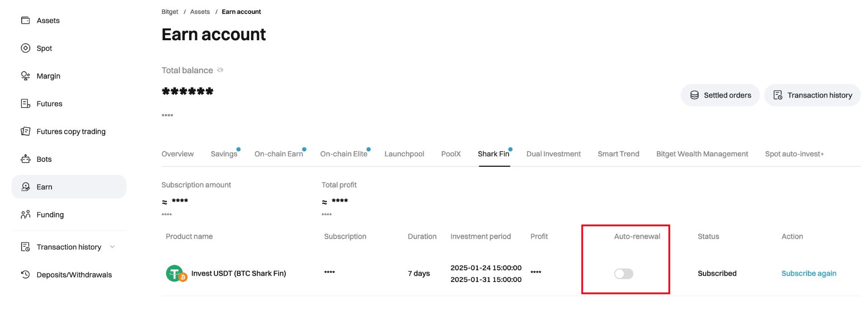
Task: Click the Earn icon in sidebar
Action: [x=25, y=187]
